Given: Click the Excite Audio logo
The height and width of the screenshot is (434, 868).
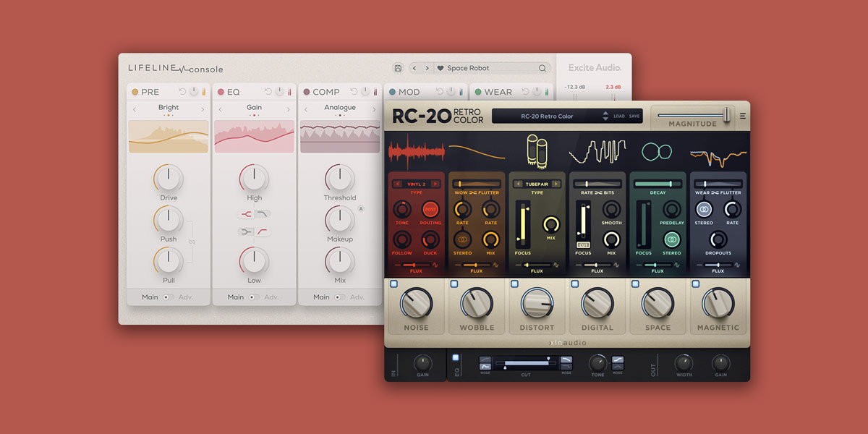Looking at the screenshot, I should (595, 68).
